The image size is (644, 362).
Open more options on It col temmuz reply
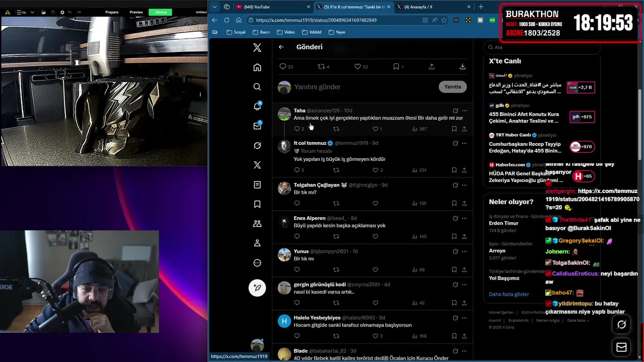coord(464,143)
